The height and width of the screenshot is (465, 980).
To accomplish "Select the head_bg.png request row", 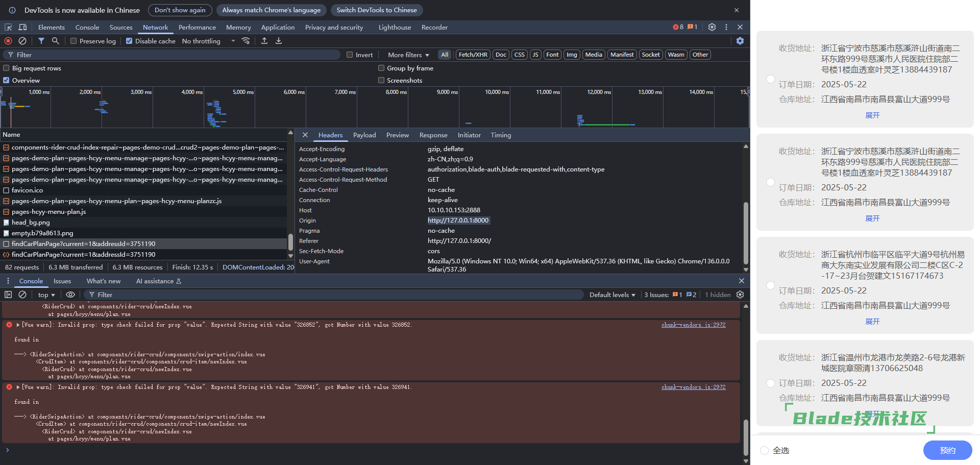I will (x=143, y=222).
